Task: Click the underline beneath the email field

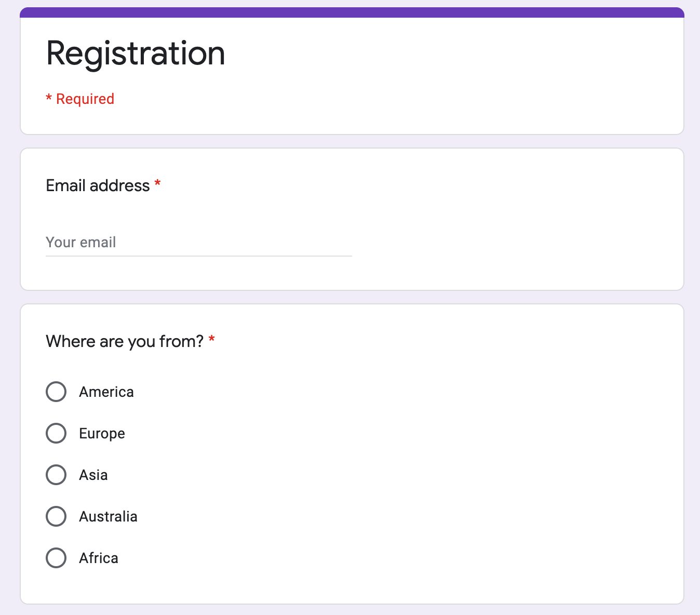Action: [198, 256]
